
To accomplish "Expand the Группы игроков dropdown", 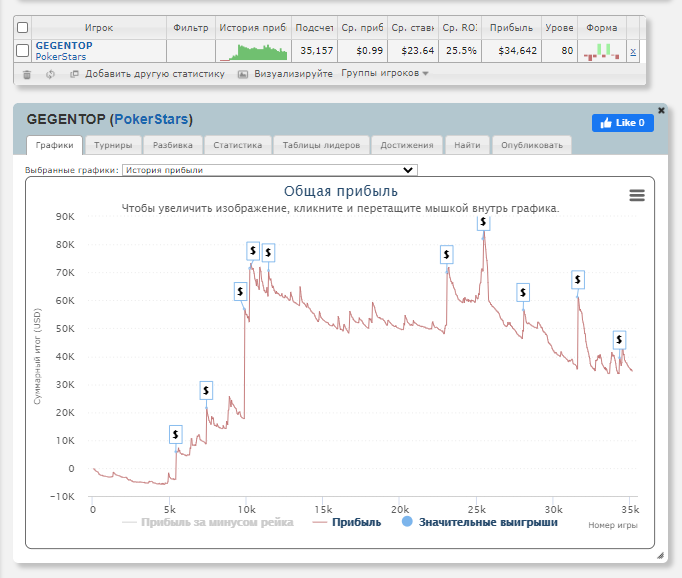I will pyautogui.click(x=385, y=74).
